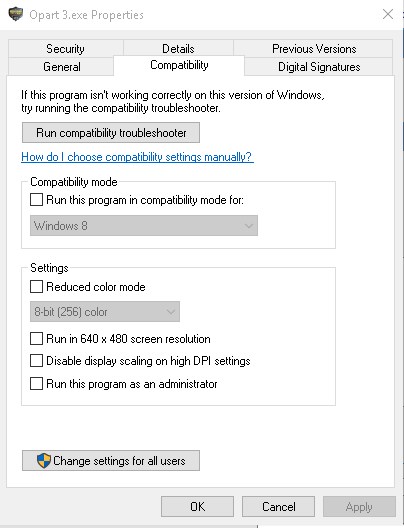The image size is (404, 528).
Task: Check the Reduced color mode box
Action: click(x=36, y=287)
